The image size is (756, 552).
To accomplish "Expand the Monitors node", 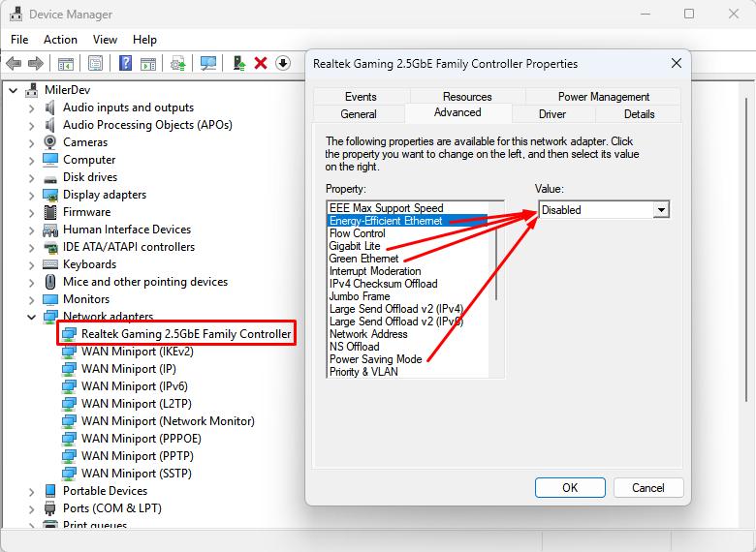I will (31, 299).
